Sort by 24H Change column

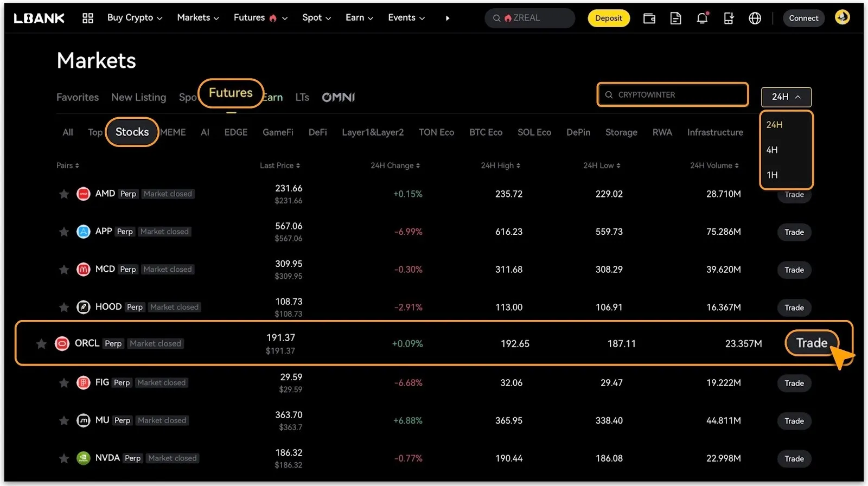(x=395, y=165)
